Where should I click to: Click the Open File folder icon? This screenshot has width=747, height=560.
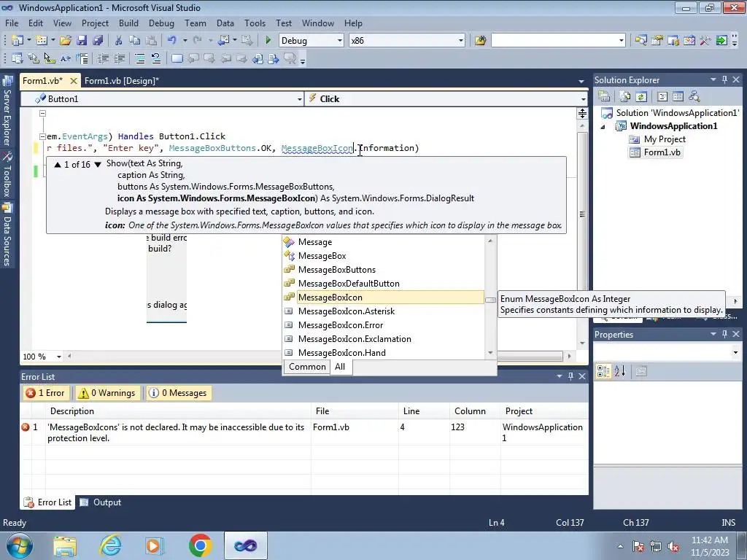pos(66,41)
